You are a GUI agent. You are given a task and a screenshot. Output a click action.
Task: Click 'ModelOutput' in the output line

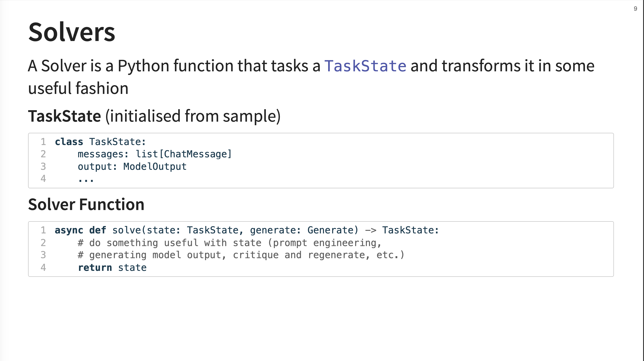(x=155, y=166)
